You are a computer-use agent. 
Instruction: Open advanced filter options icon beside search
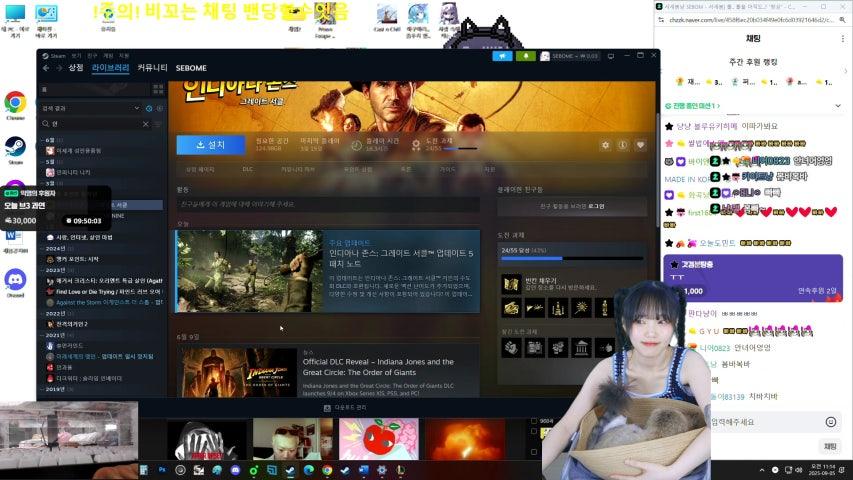(157, 124)
